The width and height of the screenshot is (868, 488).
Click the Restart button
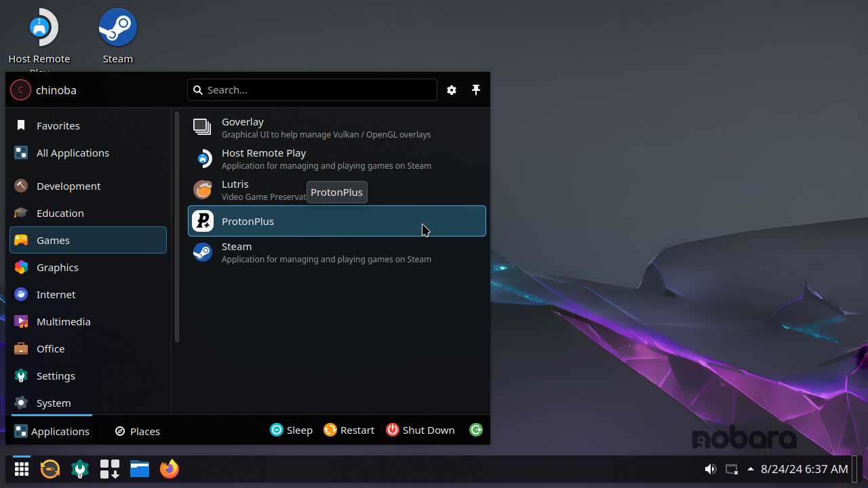pos(349,430)
